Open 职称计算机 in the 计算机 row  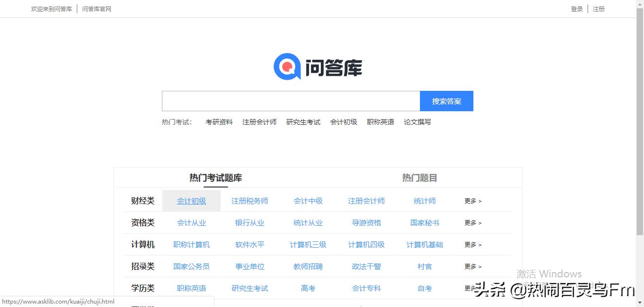(191, 244)
